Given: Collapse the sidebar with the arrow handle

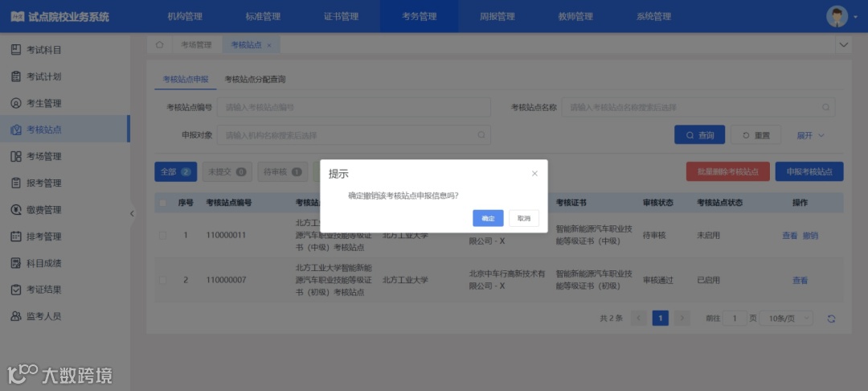Looking at the screenshot, I should (132, 213).
